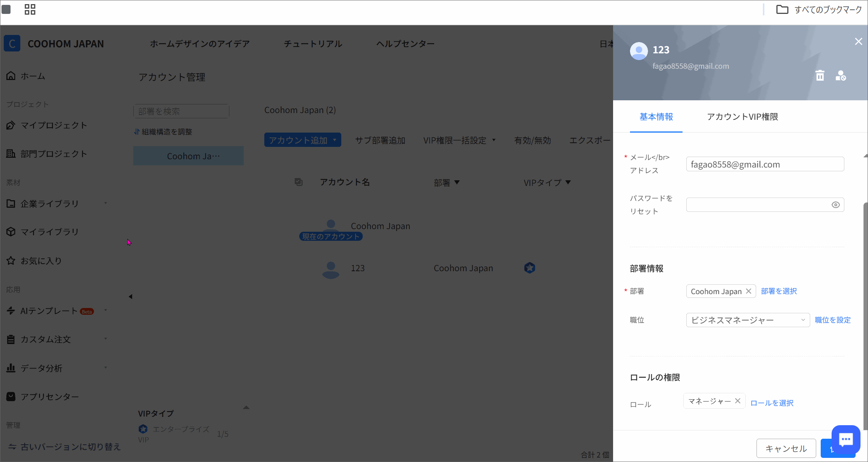The image size is (868, 462).
Task: Click the delete account trash icon
Action: point(820,75)
